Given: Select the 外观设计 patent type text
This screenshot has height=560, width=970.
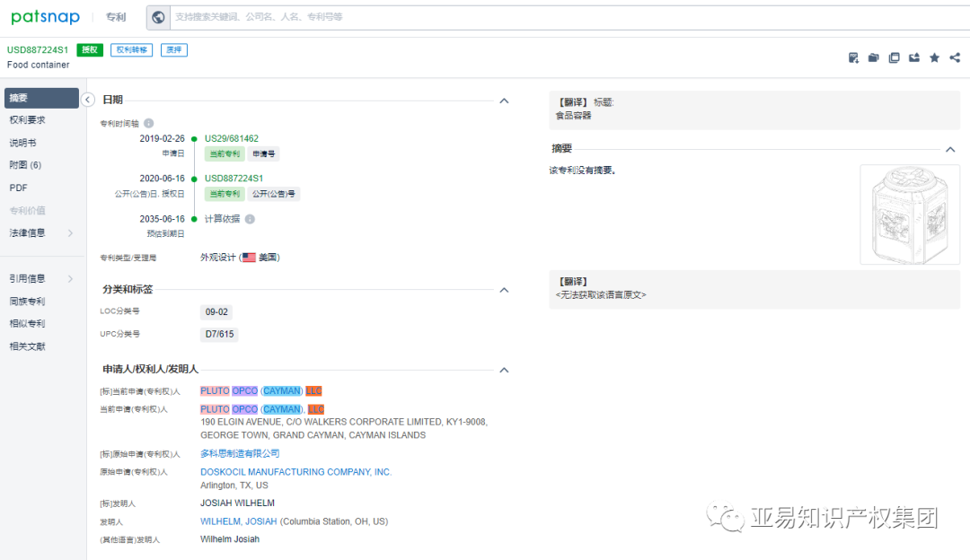Looking at the screenshot, I should click(x=217, y=258).
